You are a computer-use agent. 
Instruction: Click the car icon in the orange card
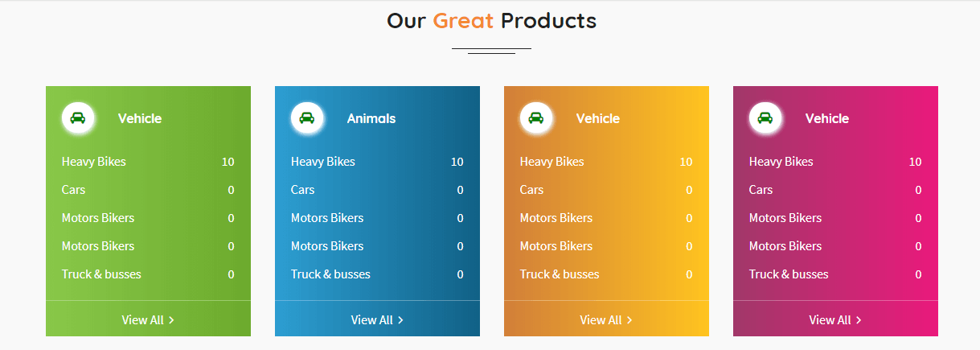[536, 118]
